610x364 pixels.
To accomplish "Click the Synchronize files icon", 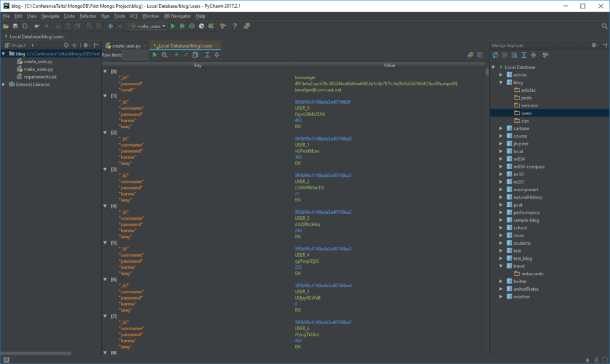I will [25, 26].
